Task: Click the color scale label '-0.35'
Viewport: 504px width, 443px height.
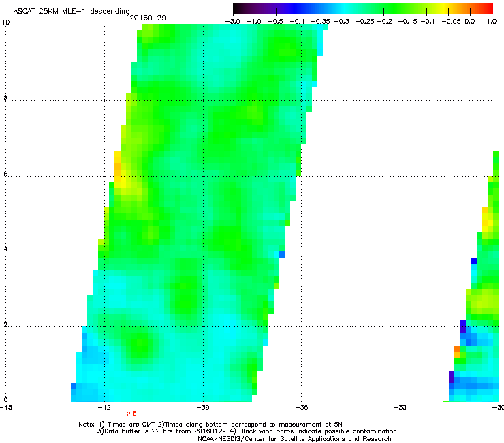Action: pyautogui.click(x=321, y=22)
